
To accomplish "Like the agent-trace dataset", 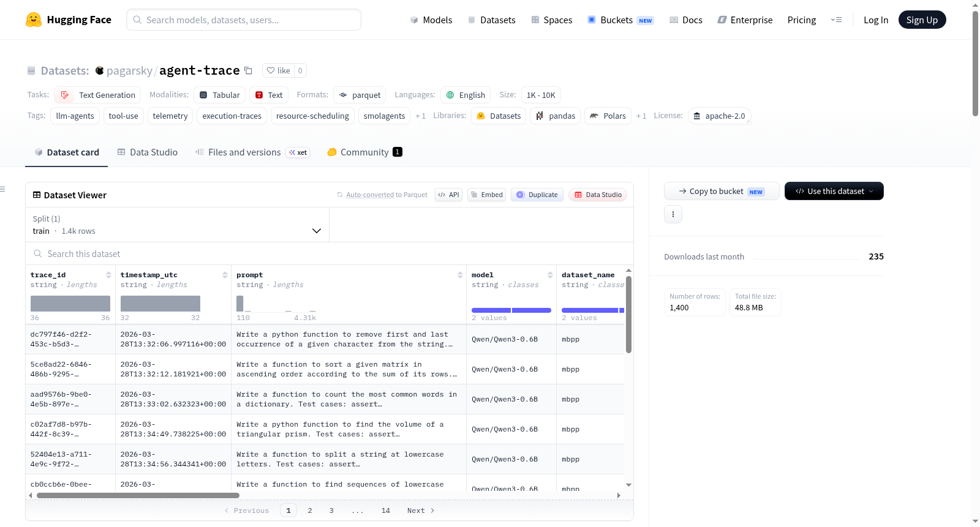I will (x=279, y=70).
